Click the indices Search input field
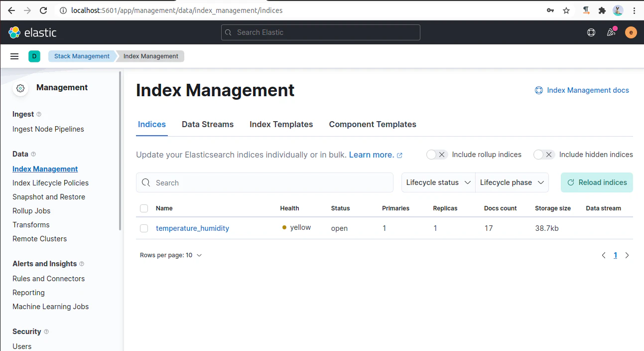The image size is (644, 351). (x=264, y=182)
